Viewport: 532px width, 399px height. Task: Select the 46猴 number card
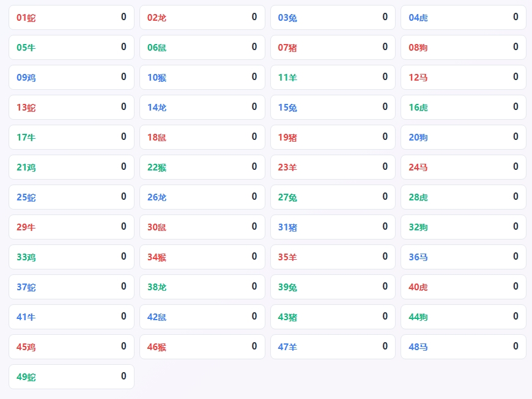click(x=202, y=347)
